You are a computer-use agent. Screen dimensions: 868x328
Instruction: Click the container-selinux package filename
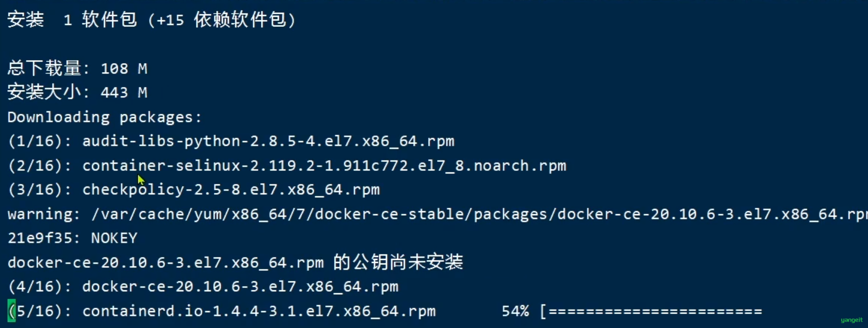click(x=324, y=165)
